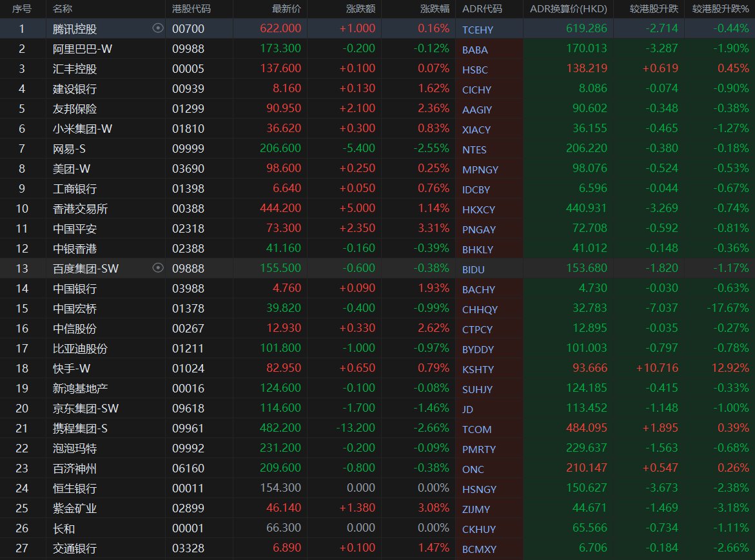755x560 pixels.
Task: Click the 涨跌额 column header
Action: point(360,9)
